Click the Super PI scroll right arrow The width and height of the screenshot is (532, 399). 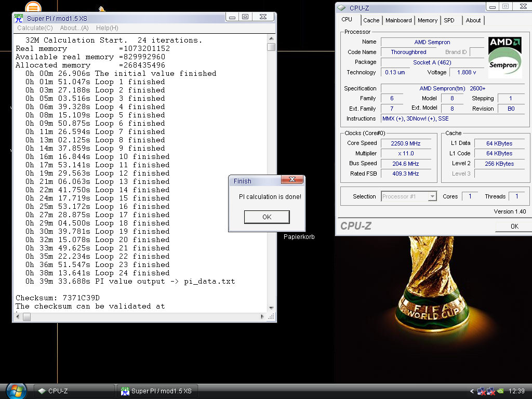[262, 317]
